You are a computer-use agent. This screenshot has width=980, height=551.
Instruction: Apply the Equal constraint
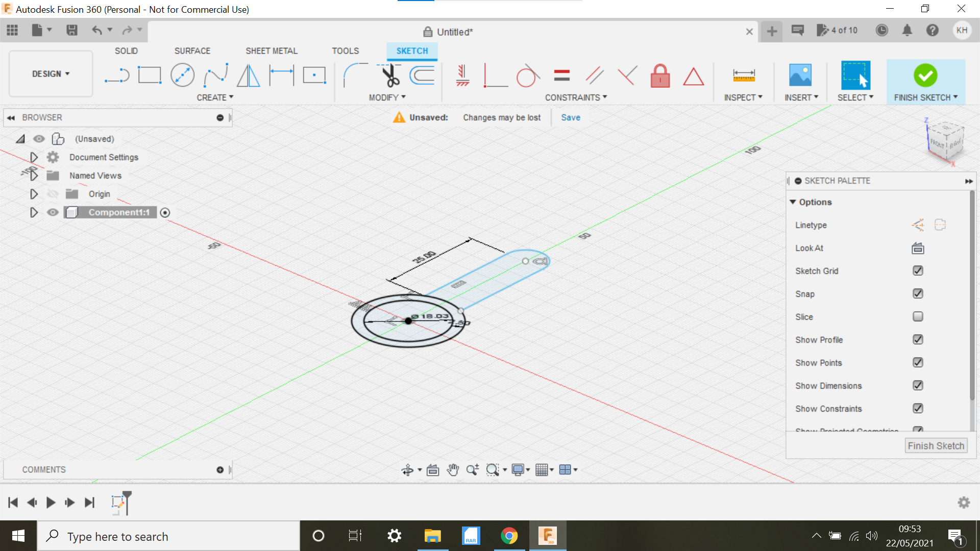561,74
